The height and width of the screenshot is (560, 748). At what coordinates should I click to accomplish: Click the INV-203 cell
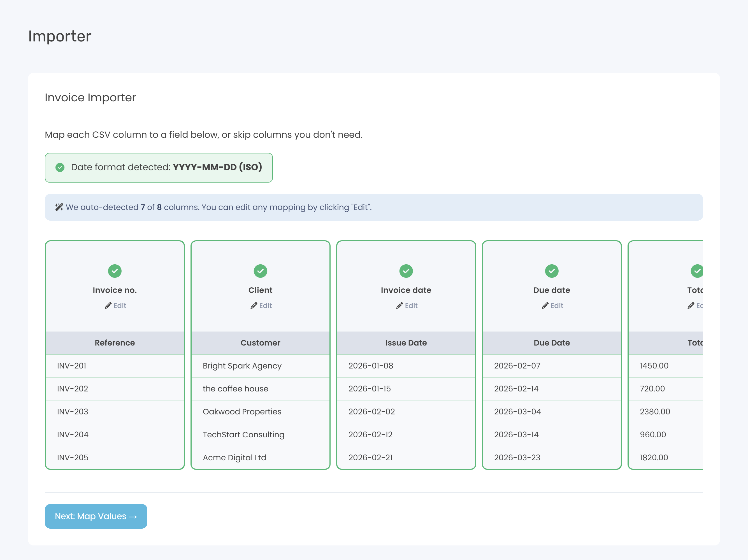[115, 412]
